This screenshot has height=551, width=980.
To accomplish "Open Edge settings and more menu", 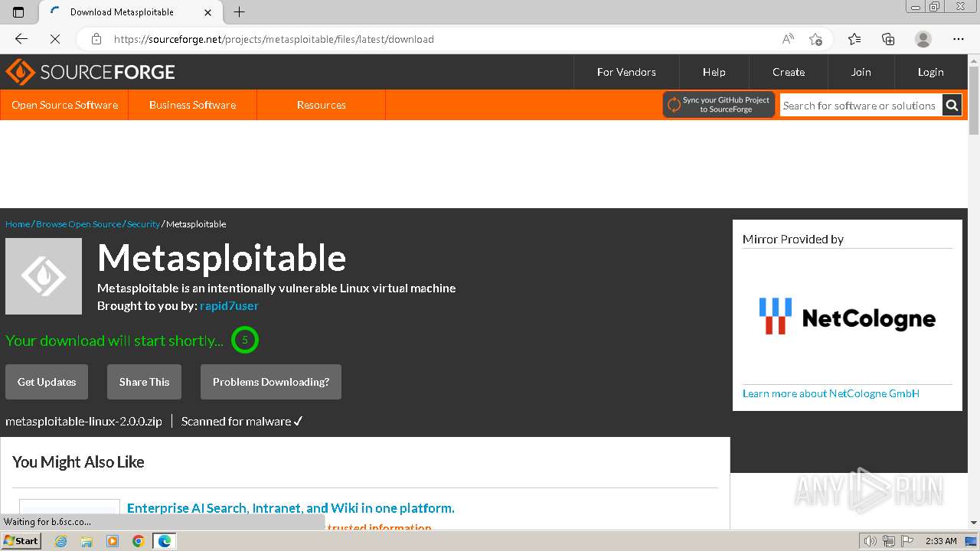I will click(959, 39).
